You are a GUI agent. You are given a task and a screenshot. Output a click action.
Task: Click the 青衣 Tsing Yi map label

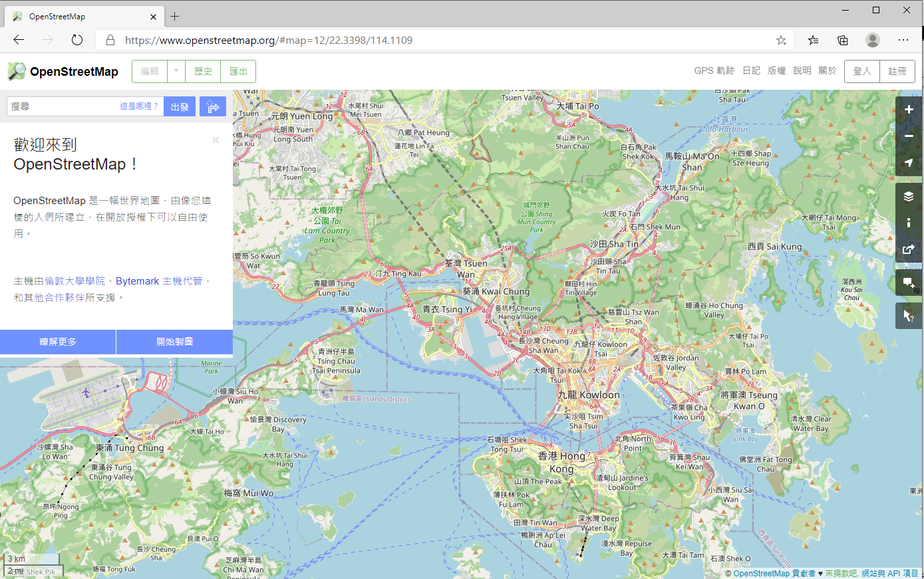coord(447,310)
